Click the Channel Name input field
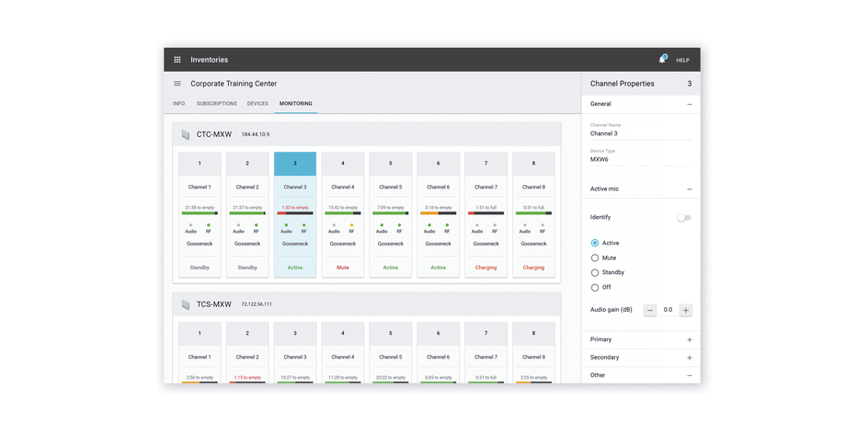The height and width of the screenshot is (434, 868). tap(640, 134)
